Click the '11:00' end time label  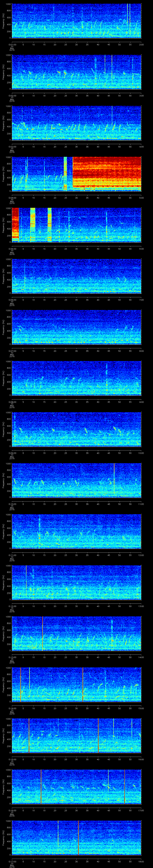point(141,504)
